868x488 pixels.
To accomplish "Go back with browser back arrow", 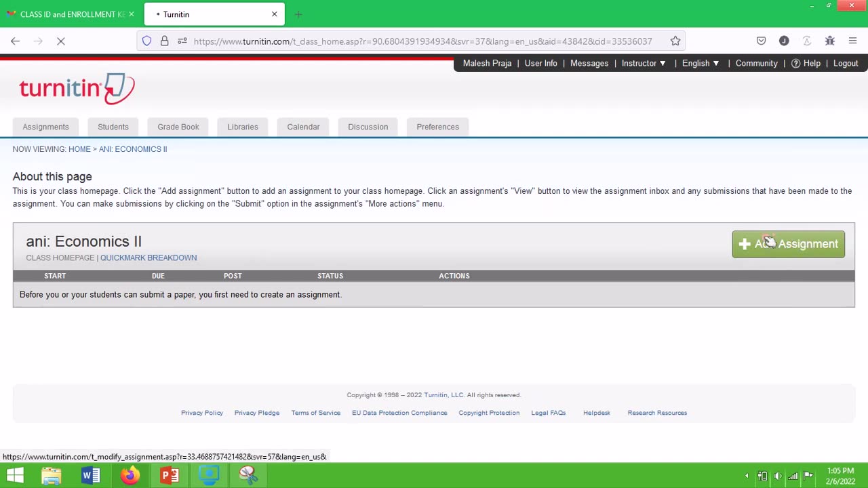I will click(x=15, y=41).
